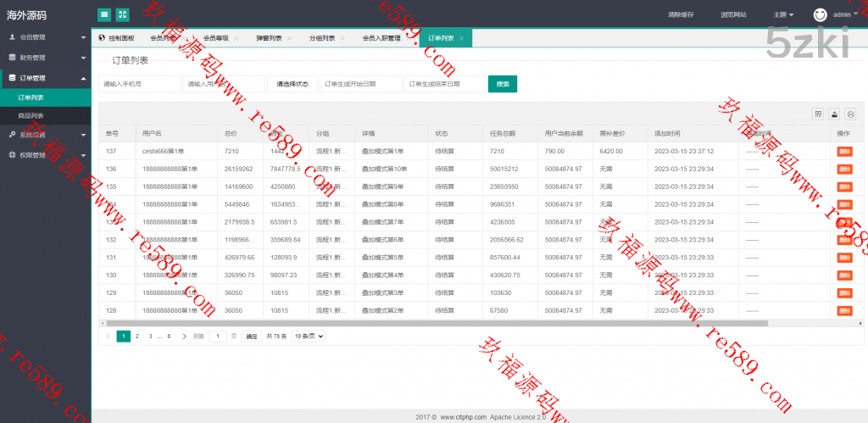Viewport: 868px width, 423px height.
Task: Open the 请选择状态 status selector
Action: click(x=292, y=84)
